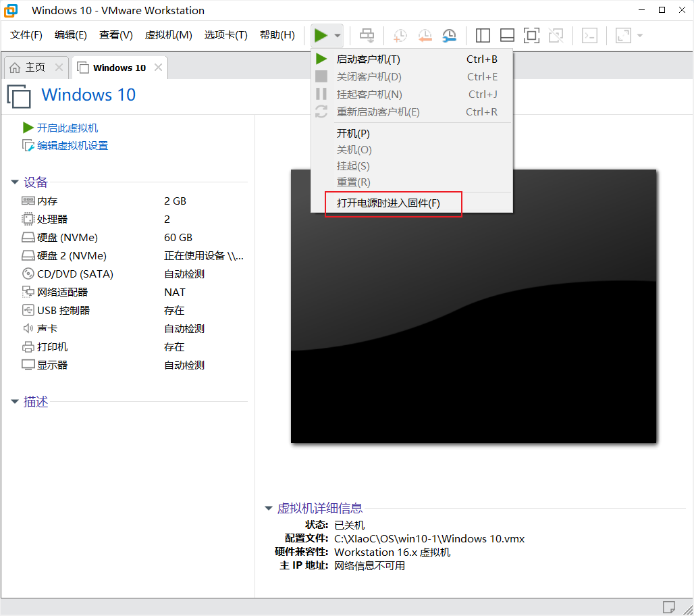The width and height of the screenshot is (694, 616).
Task: Click the take snapshot toolbar icon
Action: pyautogui.click(x=400, y=35)
